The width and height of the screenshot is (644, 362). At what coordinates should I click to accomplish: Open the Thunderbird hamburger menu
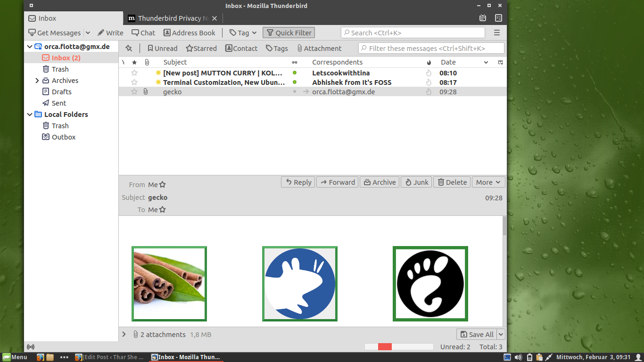pyautogui.click(x=496, y=33)
